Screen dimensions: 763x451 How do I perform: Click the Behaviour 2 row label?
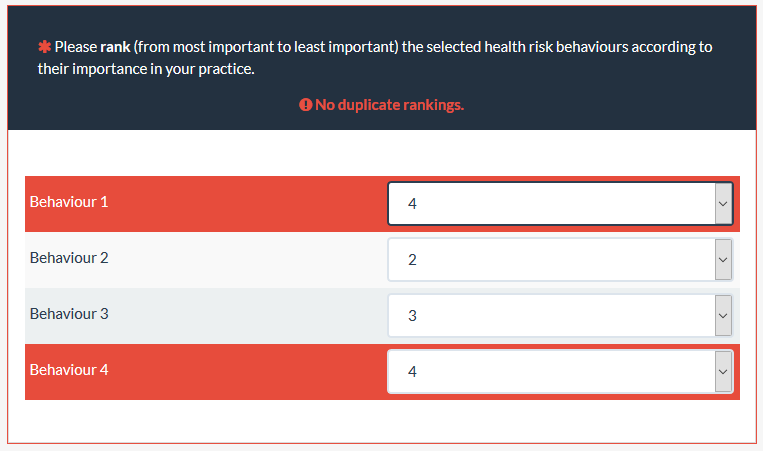click(x=69, y=258)
